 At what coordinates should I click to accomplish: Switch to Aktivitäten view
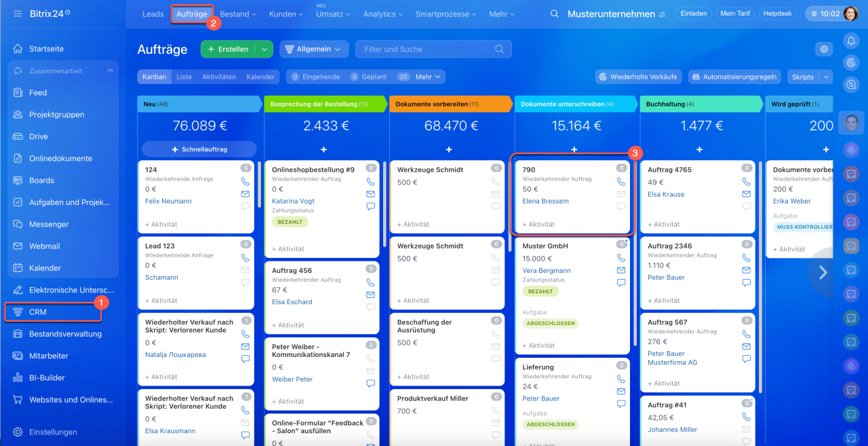[219, 77]
